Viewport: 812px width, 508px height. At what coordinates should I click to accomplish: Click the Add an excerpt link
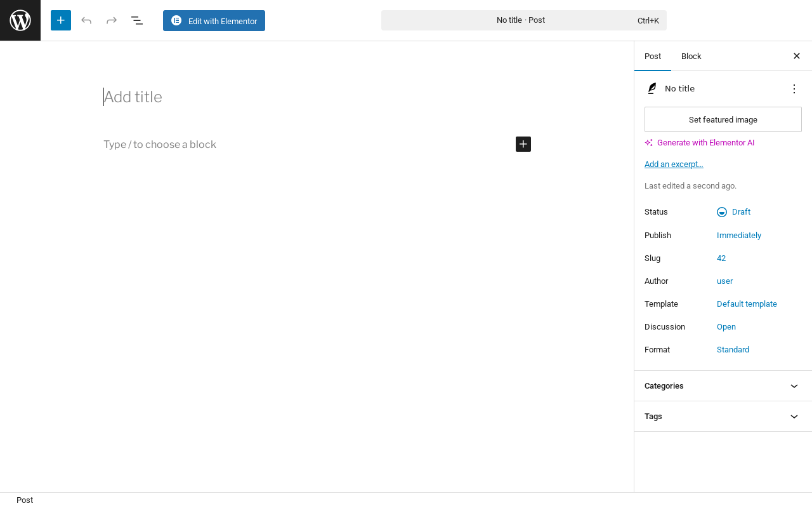(674, 164)
